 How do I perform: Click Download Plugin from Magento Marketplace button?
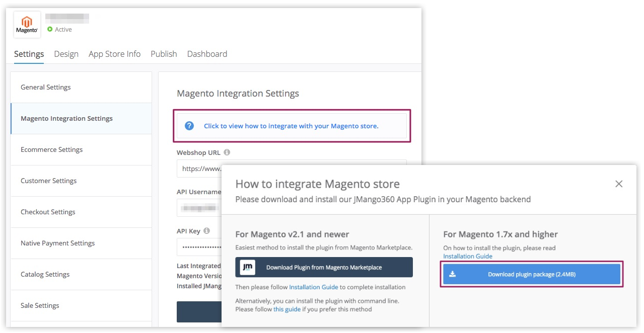(x=324, y=267)
